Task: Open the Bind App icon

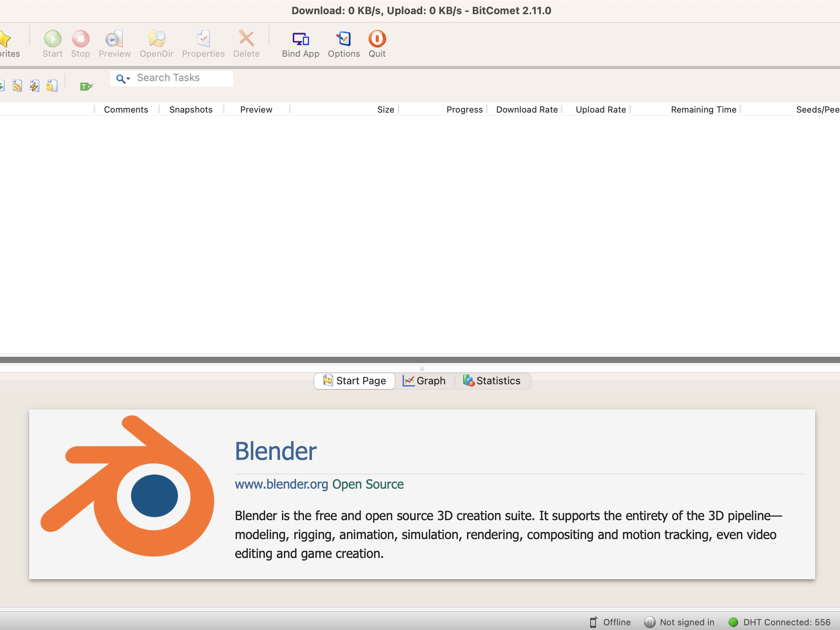Action: click(x=300, y=39)
